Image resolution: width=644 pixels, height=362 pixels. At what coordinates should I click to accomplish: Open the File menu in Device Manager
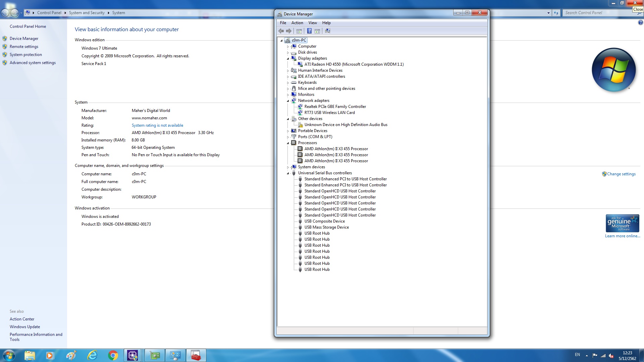[283, 23]
